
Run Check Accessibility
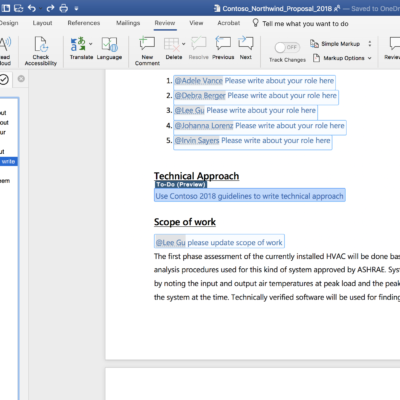pyautogui.click(x=41, y=51)
